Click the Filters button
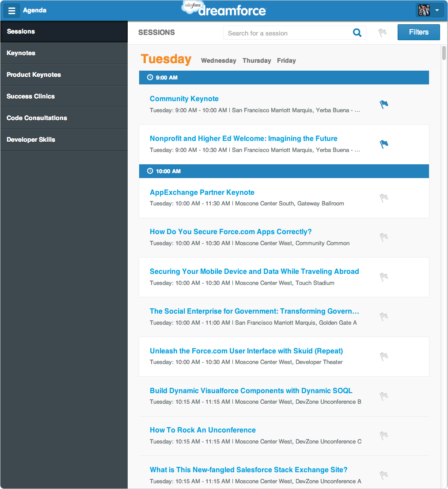448x489 pixels. 419,32
